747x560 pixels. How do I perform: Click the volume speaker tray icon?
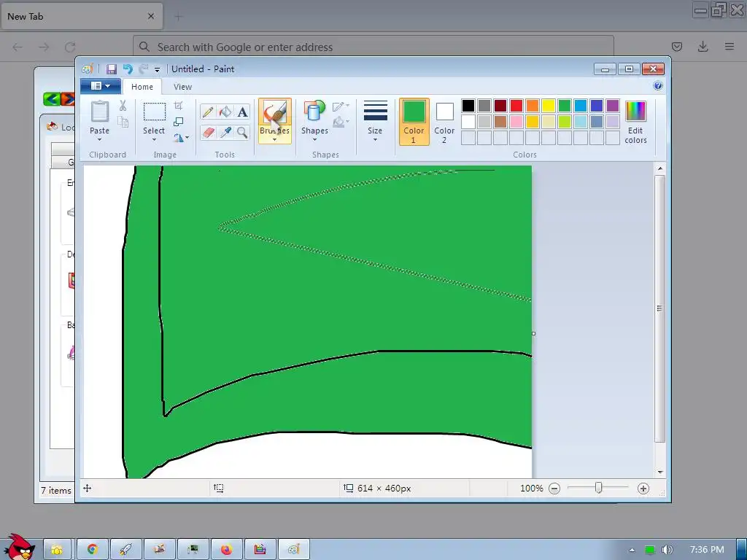pyautogui.click(x=667, y=550)
